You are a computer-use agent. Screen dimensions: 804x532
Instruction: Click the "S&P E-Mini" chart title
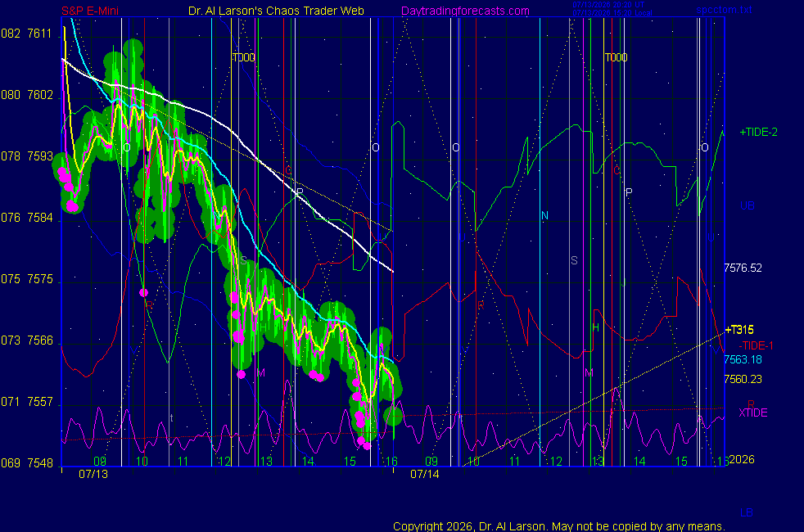pyautogui.click(x=90, y=11)
